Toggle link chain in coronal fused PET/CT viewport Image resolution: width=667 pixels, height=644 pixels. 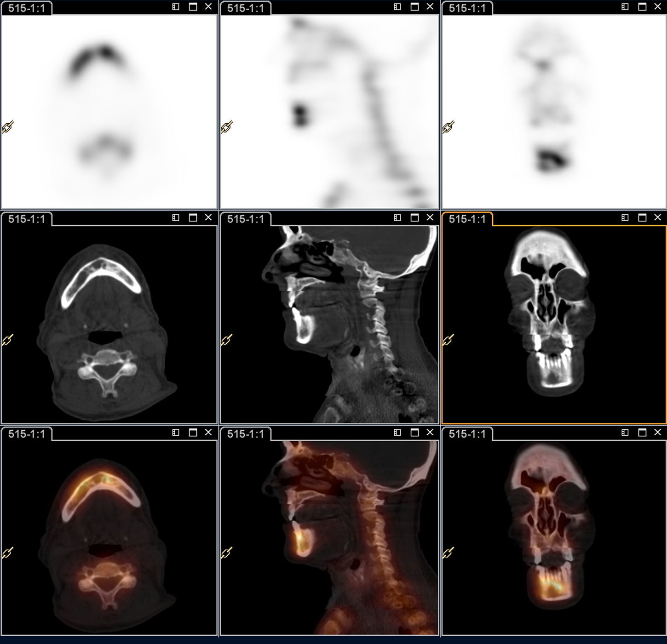[x=448, y=552]
